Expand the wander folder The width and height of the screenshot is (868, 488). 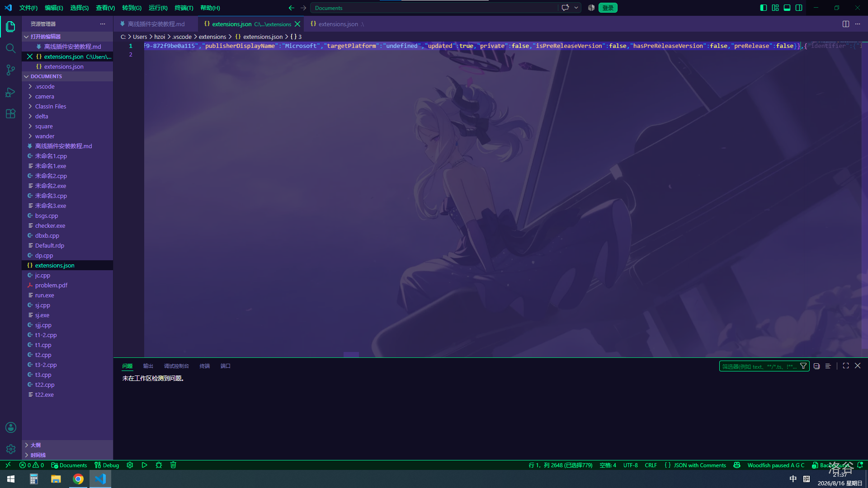click(x=67, y=136)
